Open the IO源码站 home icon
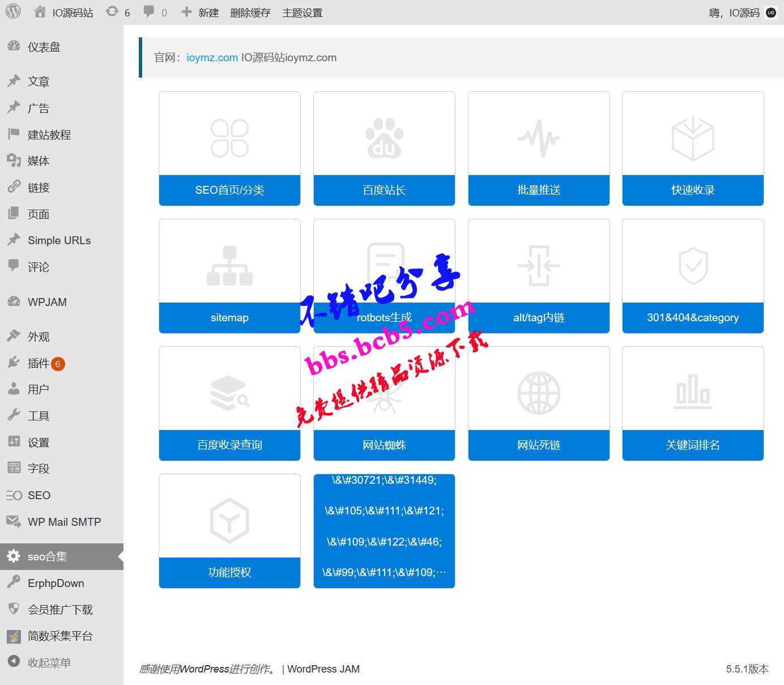Screen dimensions: 784x685 click(40, 12)
